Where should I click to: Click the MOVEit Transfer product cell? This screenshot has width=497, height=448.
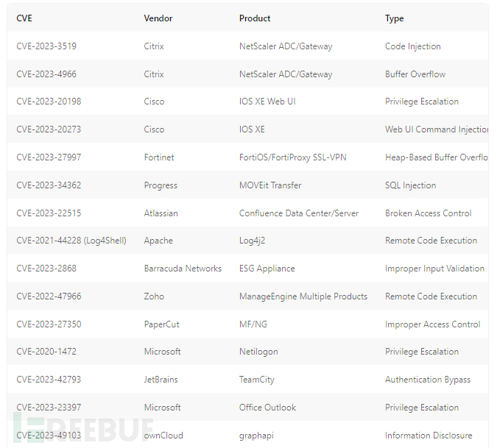pyautogui.click(x=270, y=185)
